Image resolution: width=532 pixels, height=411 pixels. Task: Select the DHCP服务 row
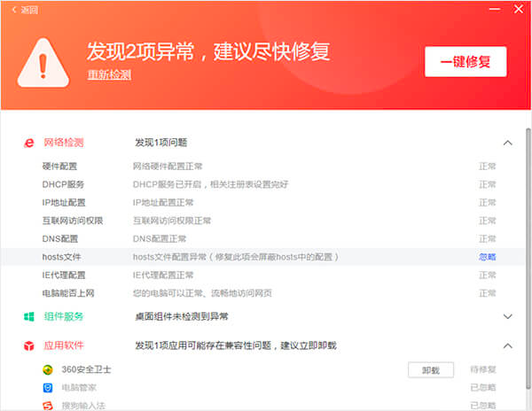[263, 184]
